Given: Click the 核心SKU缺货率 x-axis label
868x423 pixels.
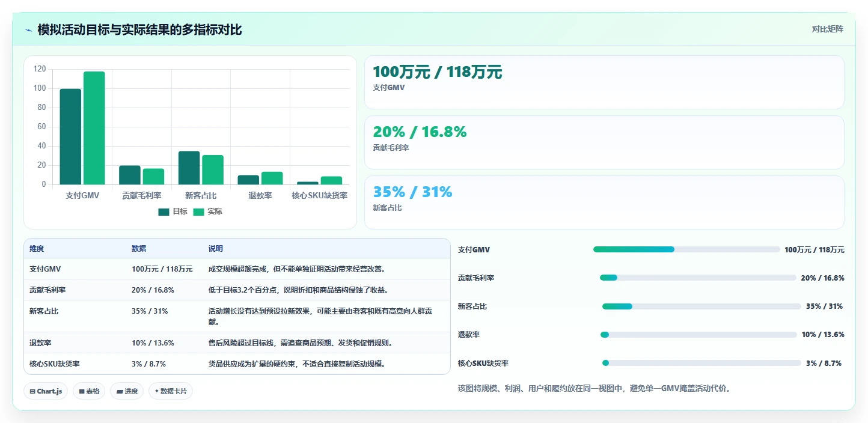Looking at the screenshot, I should tap(319, 195).
